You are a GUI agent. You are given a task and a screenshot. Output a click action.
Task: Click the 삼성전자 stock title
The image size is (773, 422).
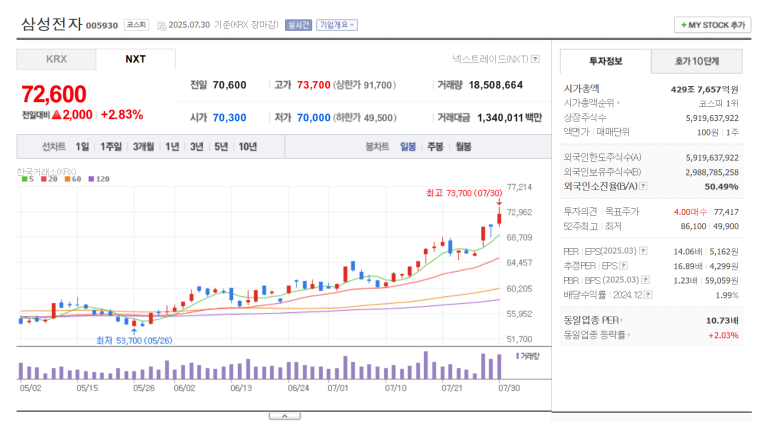52,24
